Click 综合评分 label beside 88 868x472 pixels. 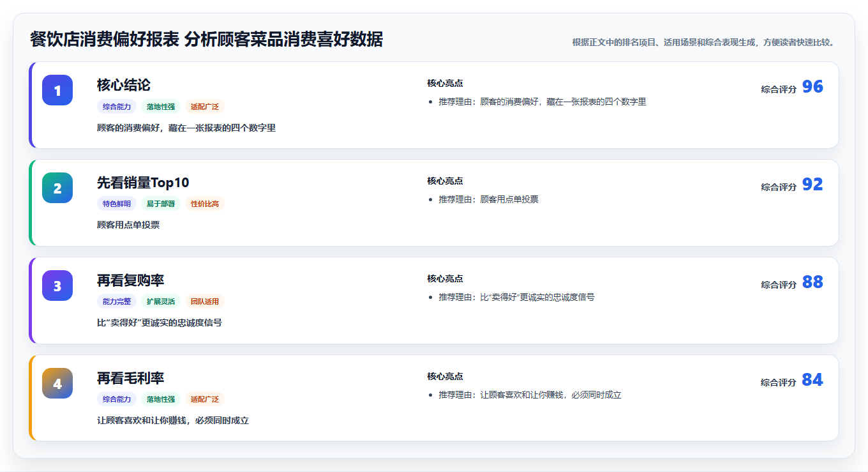click(x=779, y=285)
